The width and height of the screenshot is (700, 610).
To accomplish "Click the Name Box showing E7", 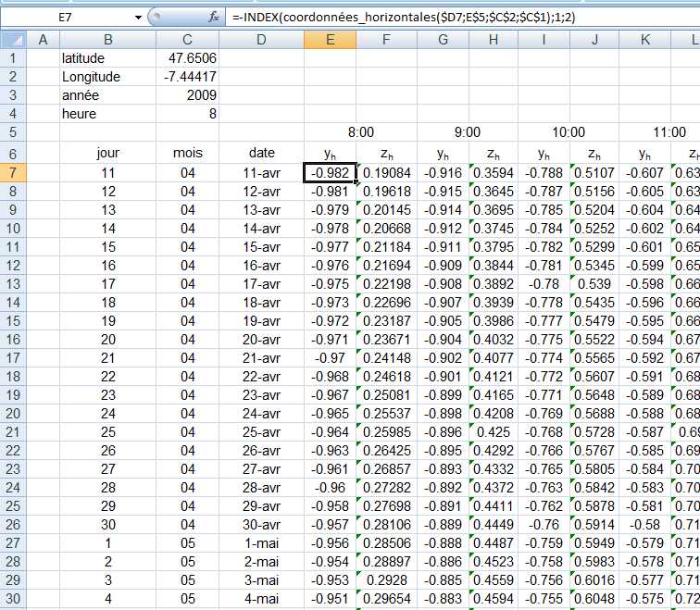I will click(65, 18).
